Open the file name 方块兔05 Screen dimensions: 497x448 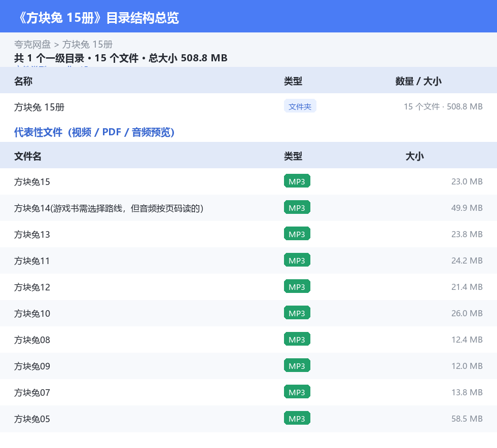pyautogui.click(x=32, y=419)
